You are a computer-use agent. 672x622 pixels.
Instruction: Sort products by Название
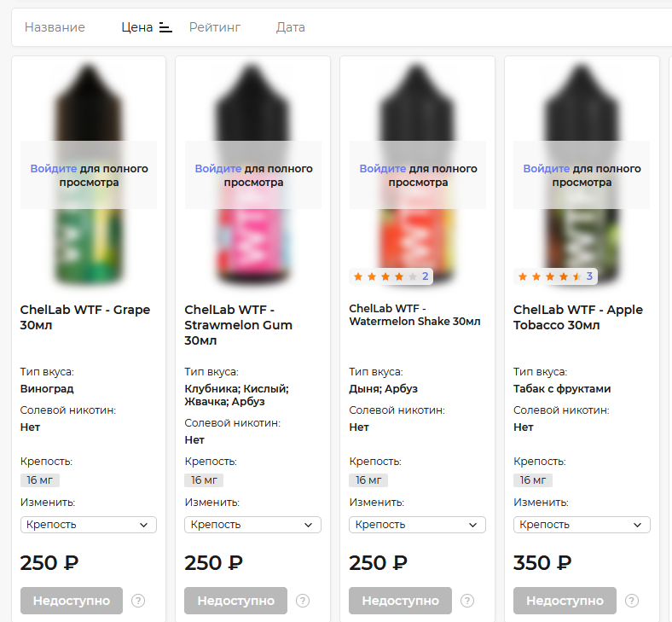click(x=55, y=27)
